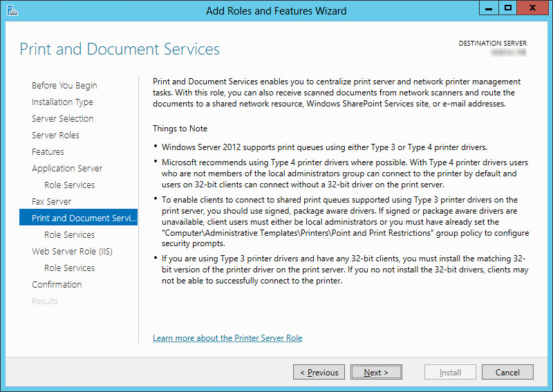The height and width of the screenshot is (392, 553).
Task: Select Role Services under Web Server Role (IIS)
Action: tap(69, 268)
